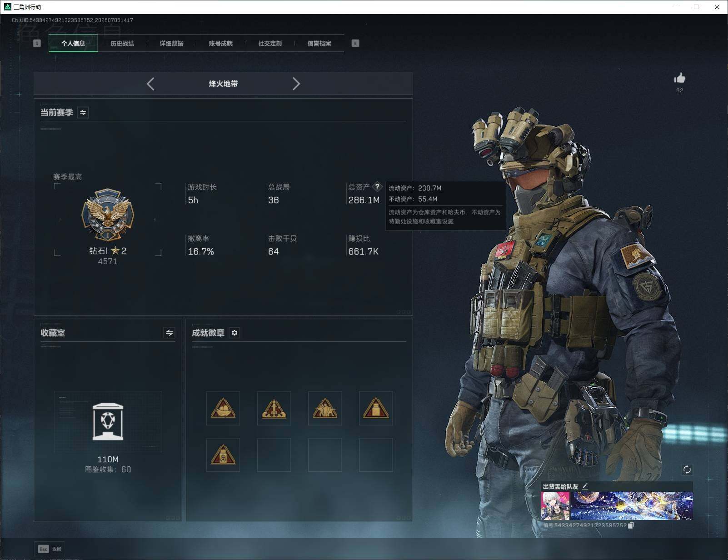Select the third achievement badge with figures
Screen dimensions: 728x560
(325, 408)
